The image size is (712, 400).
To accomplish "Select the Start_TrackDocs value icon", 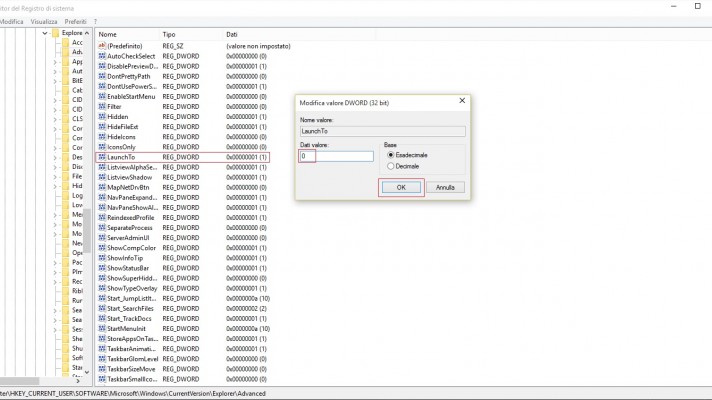I will pos(101,319).
